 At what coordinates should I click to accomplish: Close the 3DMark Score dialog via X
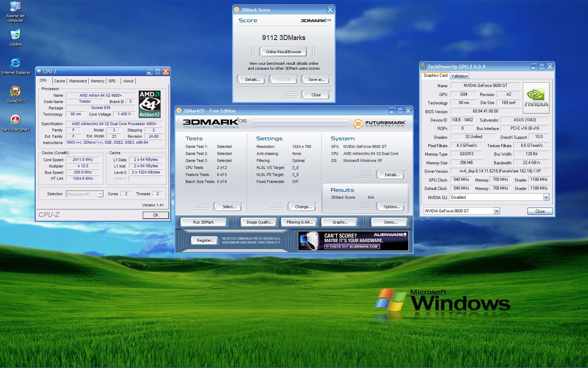(x=330, y=10)
